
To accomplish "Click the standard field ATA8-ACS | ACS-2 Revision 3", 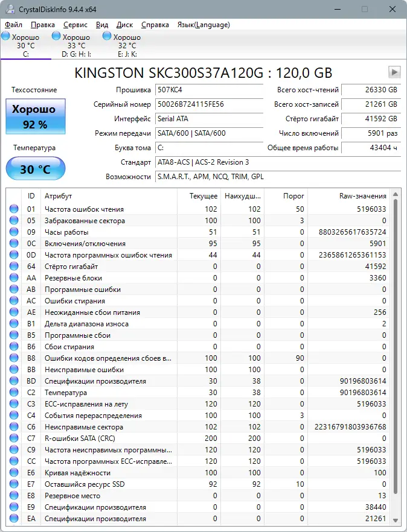I will pyautogui.click(x=278, y=162).
